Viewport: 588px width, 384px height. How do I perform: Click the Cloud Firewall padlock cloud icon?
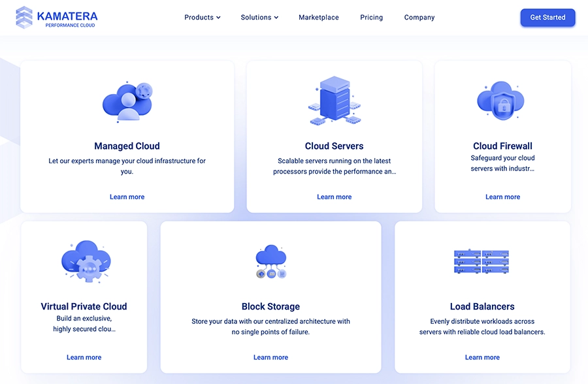click(502, 100)
